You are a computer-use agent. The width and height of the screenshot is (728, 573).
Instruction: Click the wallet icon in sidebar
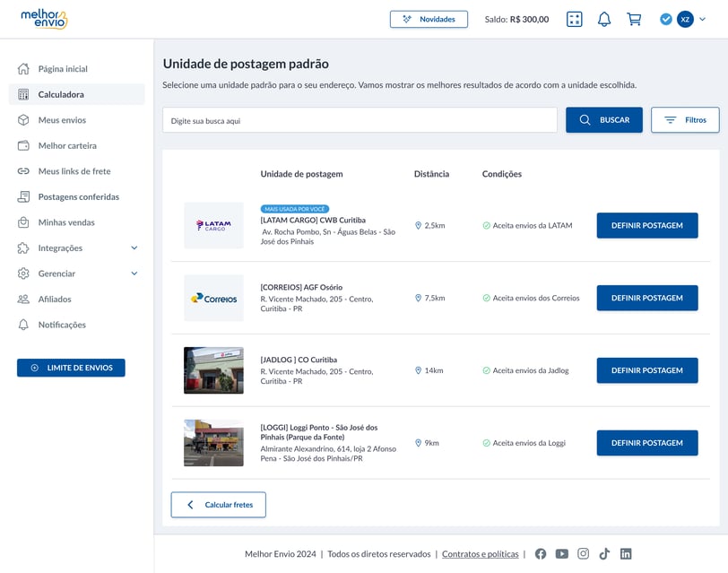pos(23,145)
